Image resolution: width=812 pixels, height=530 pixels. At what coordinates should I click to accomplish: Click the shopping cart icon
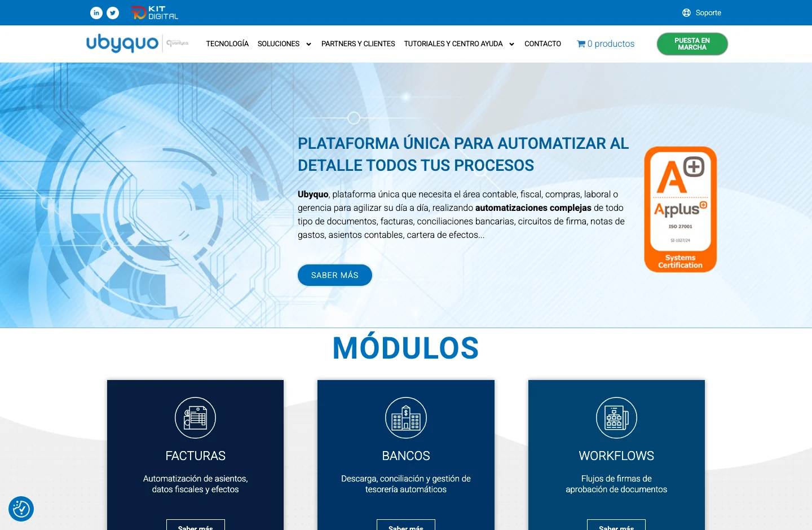tap(581, 43)
